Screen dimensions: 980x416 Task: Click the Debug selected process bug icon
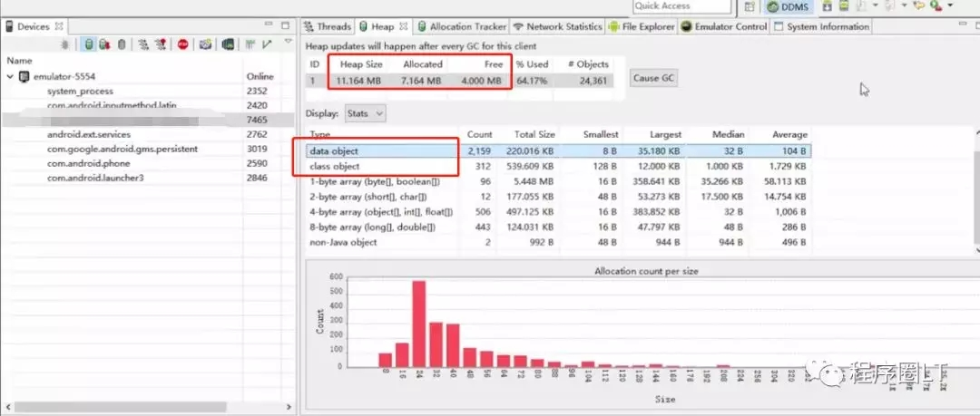[65, 44]
